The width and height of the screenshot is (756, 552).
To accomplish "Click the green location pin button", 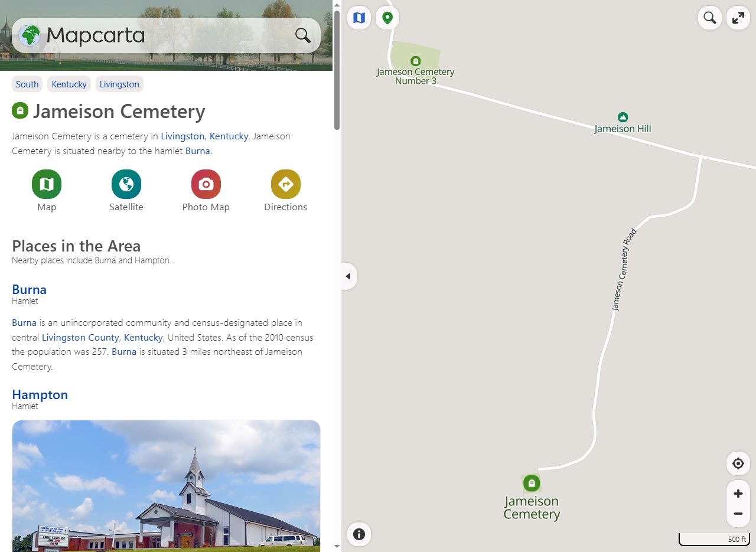I will (387, 18).
